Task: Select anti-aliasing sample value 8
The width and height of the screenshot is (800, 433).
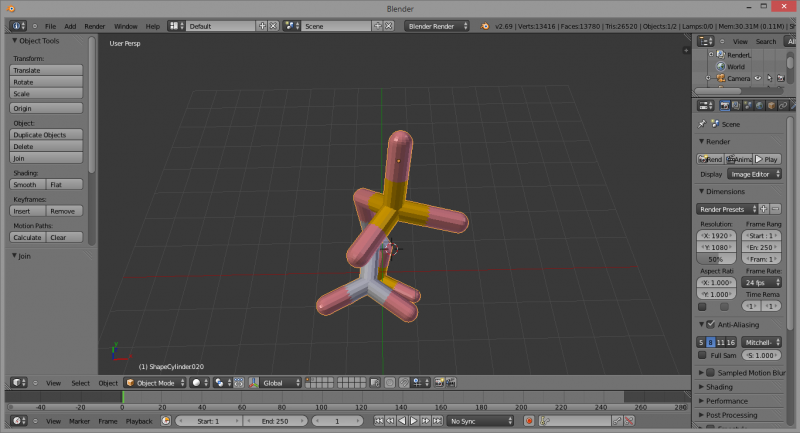Action: tap(710, 342)
